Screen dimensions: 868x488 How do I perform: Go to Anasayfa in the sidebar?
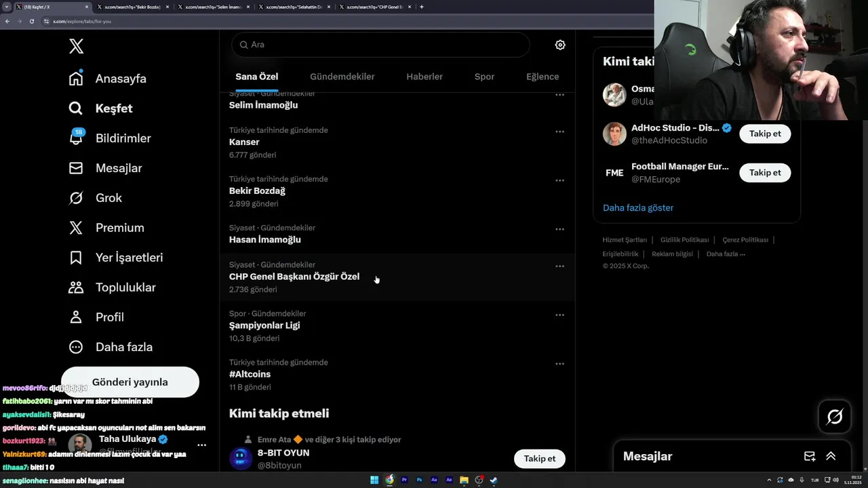[x=108, y=79]
